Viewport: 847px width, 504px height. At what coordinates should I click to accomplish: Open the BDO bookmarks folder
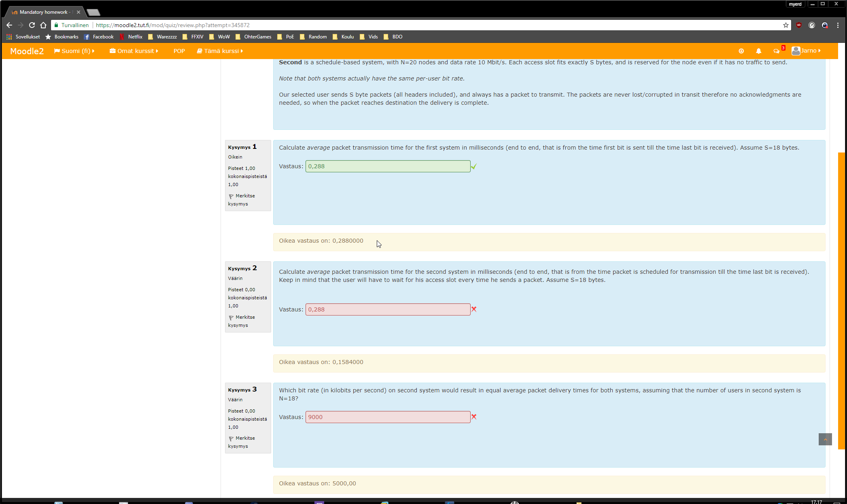(x=393, y=37)
